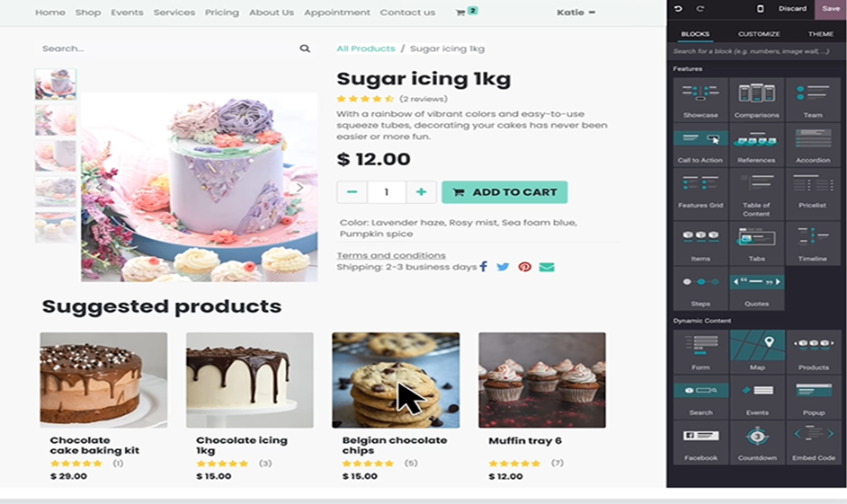The image size is (847, 504).
Task: Increase quantity with plus button
Action: [421, 192]
